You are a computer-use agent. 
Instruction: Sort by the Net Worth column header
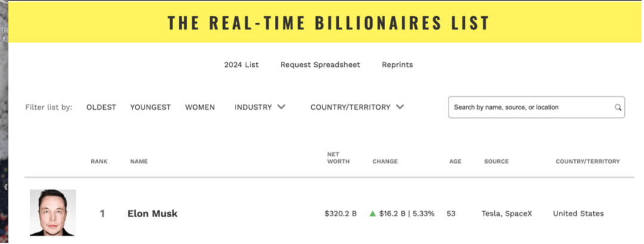tap(338, 158)
